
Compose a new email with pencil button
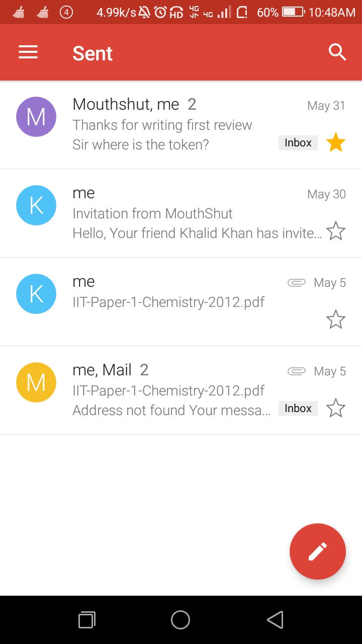click(317, 551)
